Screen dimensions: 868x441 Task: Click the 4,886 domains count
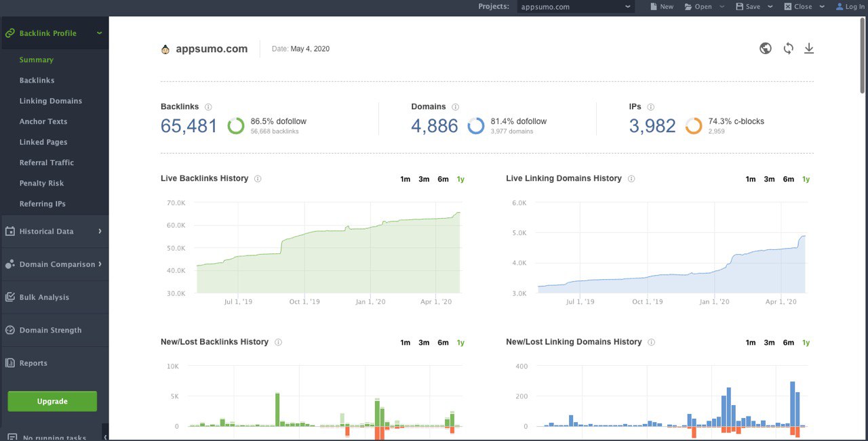[x=435, y=126]
